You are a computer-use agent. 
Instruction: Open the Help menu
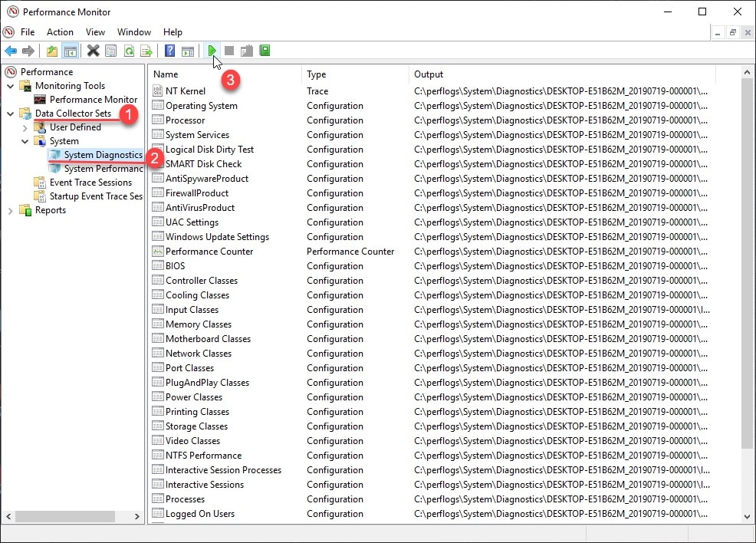click(x=173, y=31)
